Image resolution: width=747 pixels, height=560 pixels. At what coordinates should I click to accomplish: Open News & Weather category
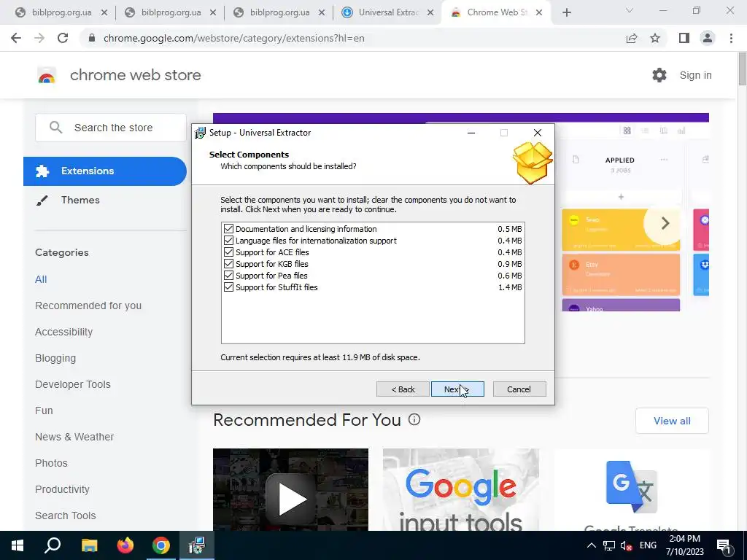[74, 437]
